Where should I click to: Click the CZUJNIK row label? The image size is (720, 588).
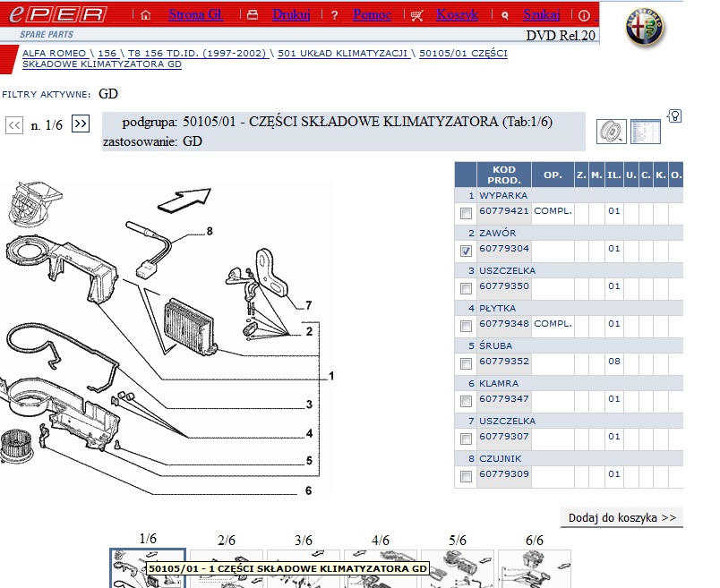pyautogui.click(x=501, y=459)
